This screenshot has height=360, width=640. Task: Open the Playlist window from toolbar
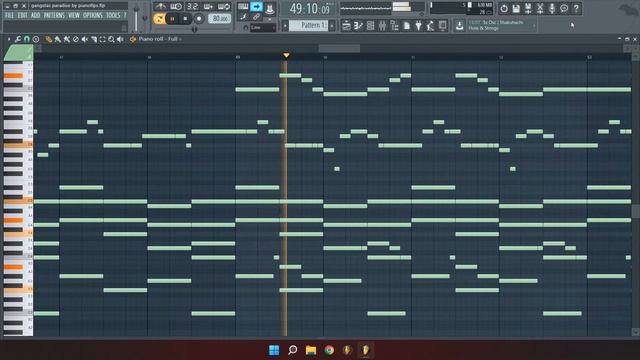(x=346, y=26)
